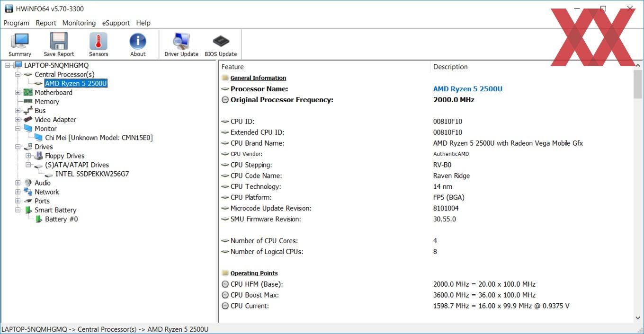
Task: Expand the Ports tree node
Action: click(x=18, y=201)
